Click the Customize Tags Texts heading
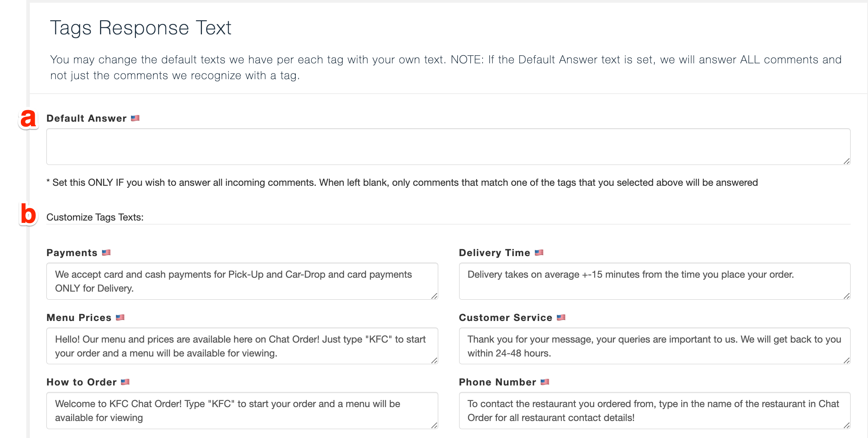The image size is (868, 438). (x=95, y=217)
